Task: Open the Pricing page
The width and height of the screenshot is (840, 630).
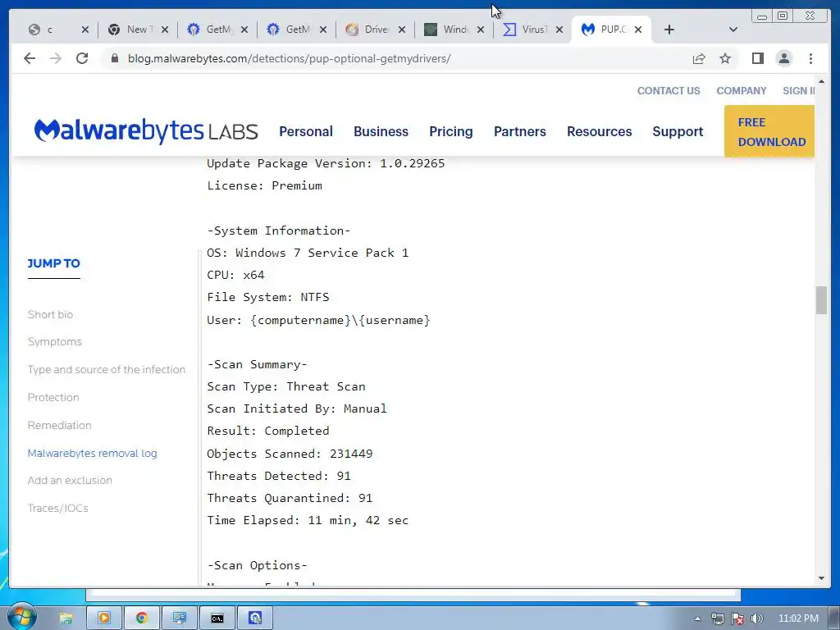Action: pos(451,131)
